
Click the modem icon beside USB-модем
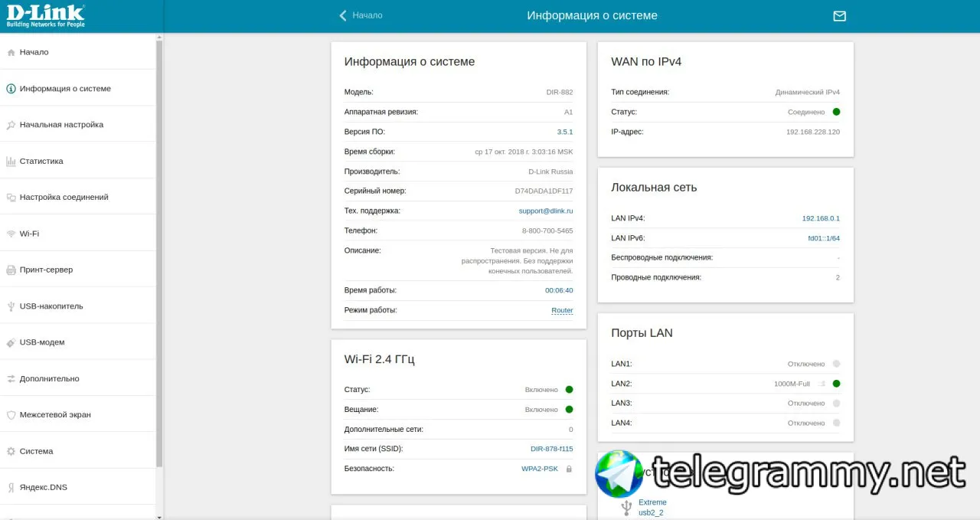point(11,342)
